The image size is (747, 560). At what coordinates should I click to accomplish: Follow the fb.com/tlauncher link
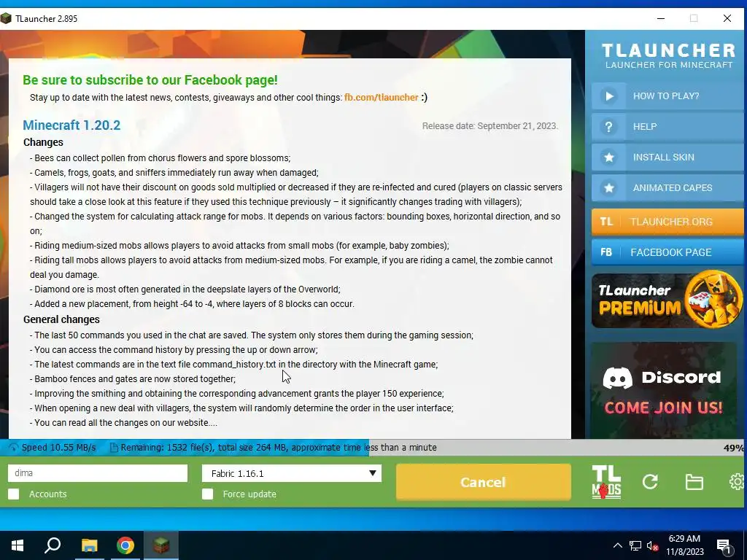(x=381, y=97)
